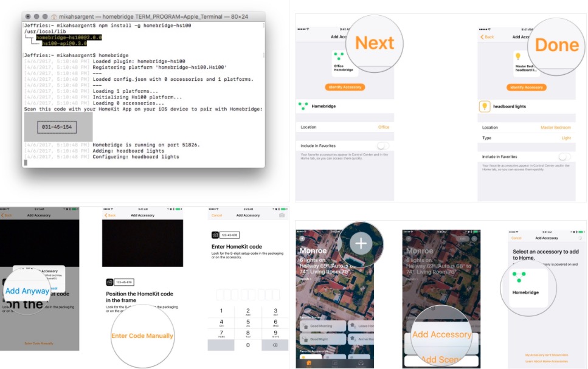Image resolution: width=588 pixels, height=369 pixels.
Task: Tap the keypad backspace icon
Action: [x=275, y=345]
